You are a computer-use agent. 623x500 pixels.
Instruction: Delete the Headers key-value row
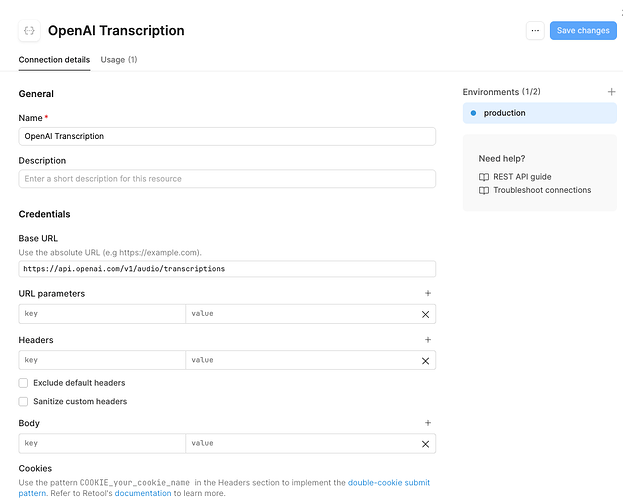[425, 361]
